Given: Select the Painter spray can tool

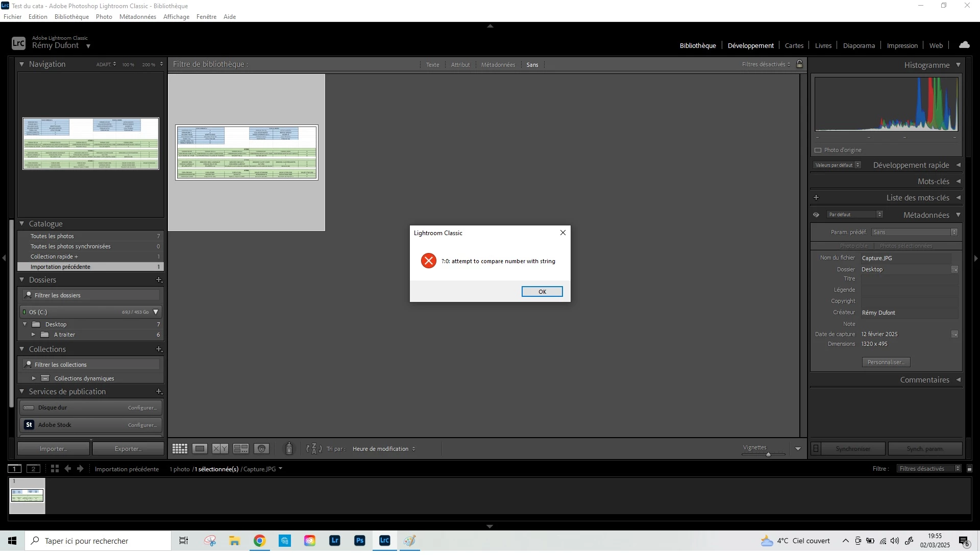Looking at the screenshot, I should point(289,448).
